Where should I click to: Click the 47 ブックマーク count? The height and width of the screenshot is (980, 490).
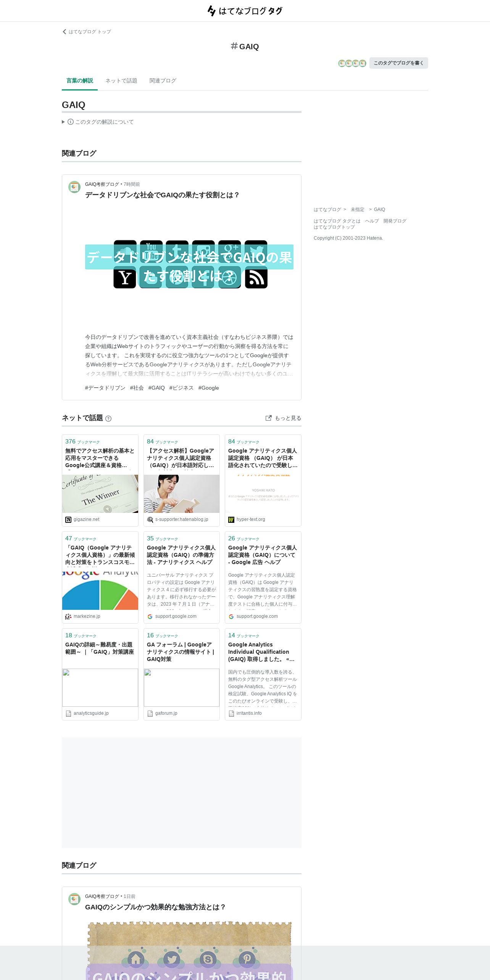click(x=81, y=538)
